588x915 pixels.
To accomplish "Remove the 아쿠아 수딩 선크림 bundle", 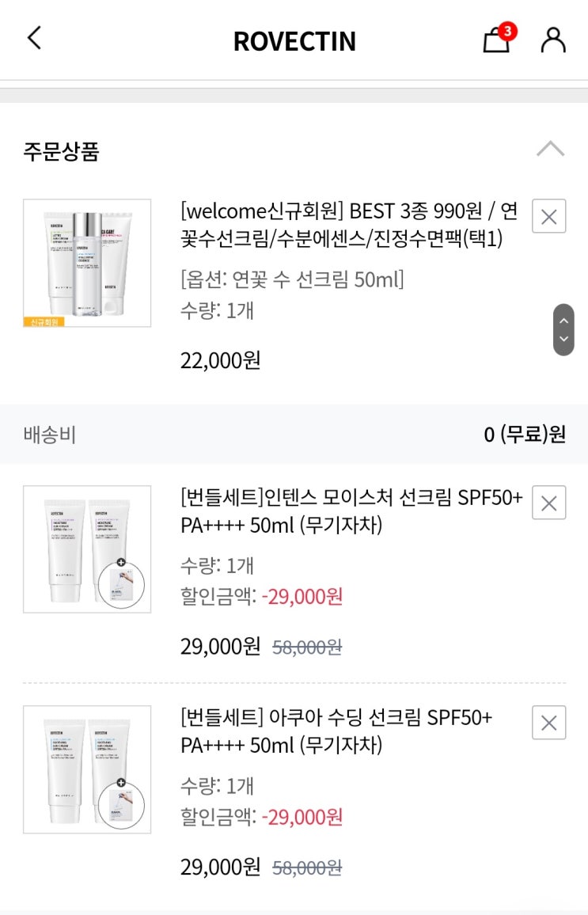I will tap(548, 723).
